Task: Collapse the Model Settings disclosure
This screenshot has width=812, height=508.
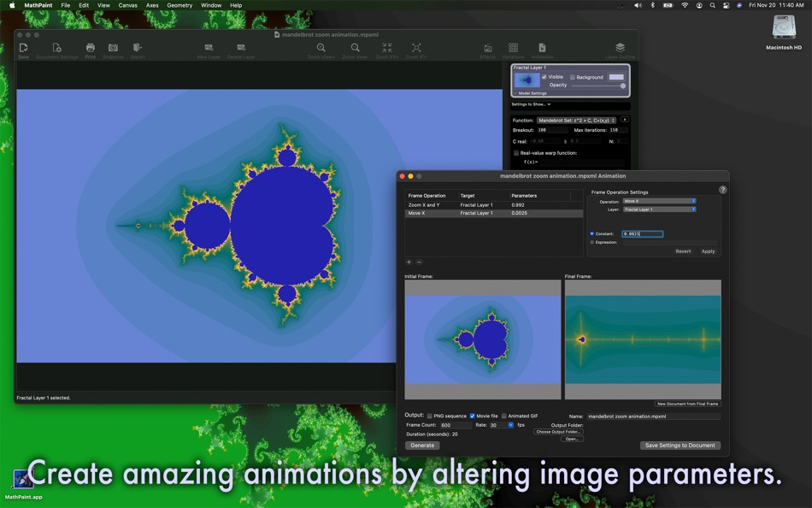Action: coord(515,93)
